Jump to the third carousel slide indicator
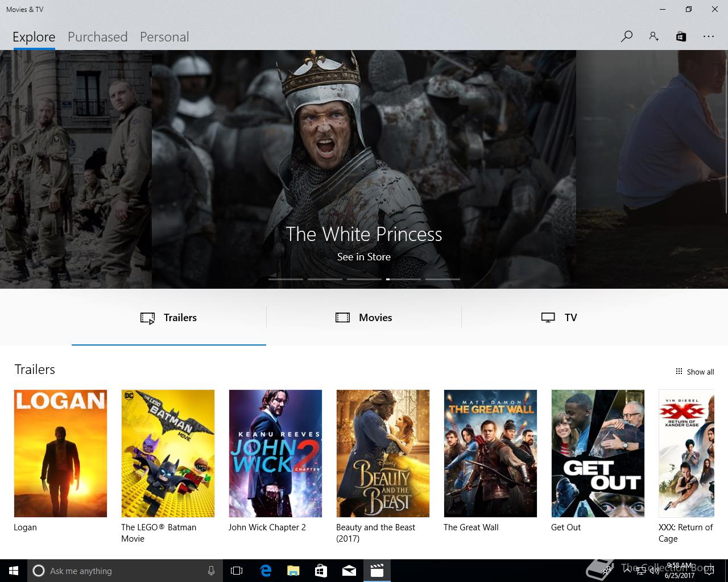728x582 pixels. [364, 279]
